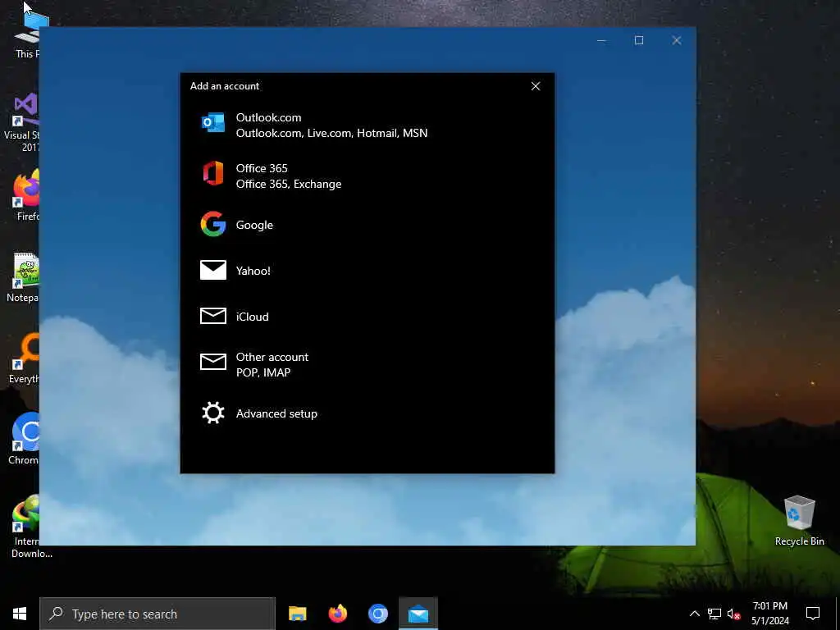Pick the Google G logo
This screenshot has width=840, height=630.
[212, 224]
